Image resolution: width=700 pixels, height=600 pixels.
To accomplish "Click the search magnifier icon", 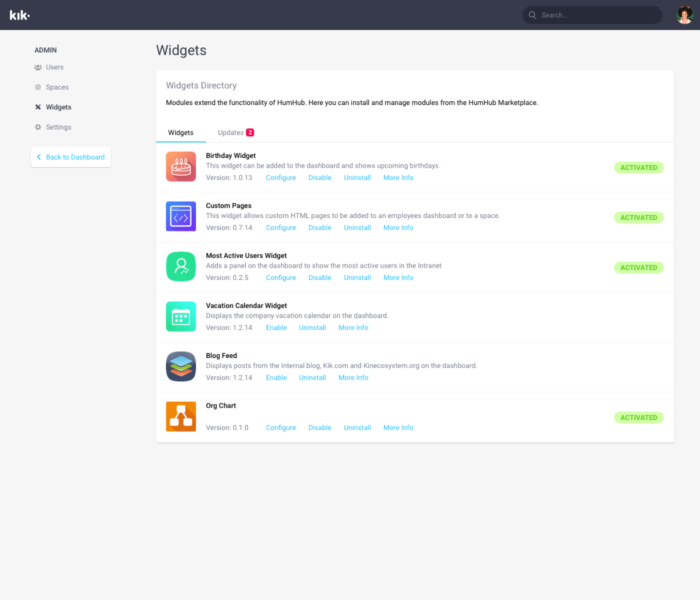I will [532, 15].
